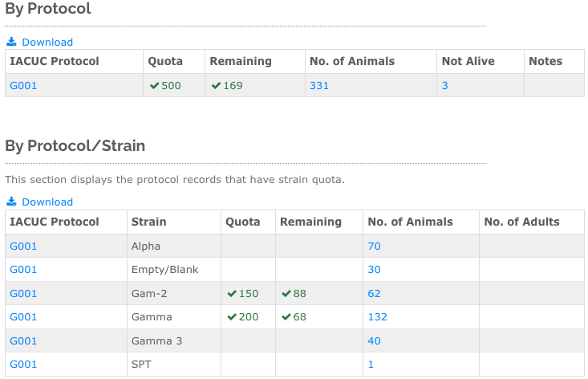Click the download icon under By Protocol
Screen dimensions: 588x379
pyautogui.click(x=11, y=42)
